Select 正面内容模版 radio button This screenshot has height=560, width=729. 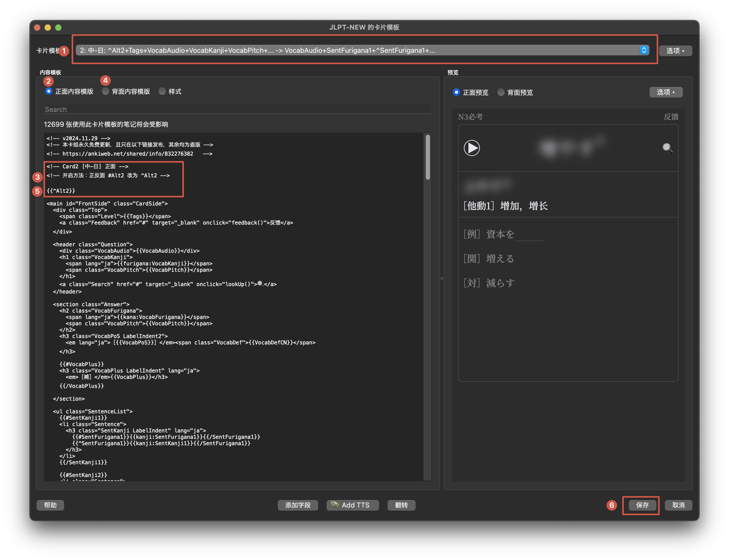49,91
